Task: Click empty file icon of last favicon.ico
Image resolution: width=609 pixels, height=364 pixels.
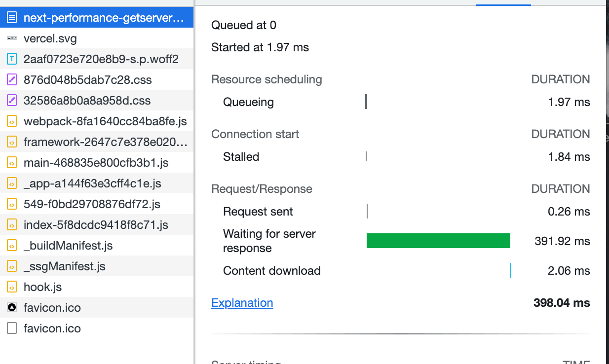Action: coord(12,328)
